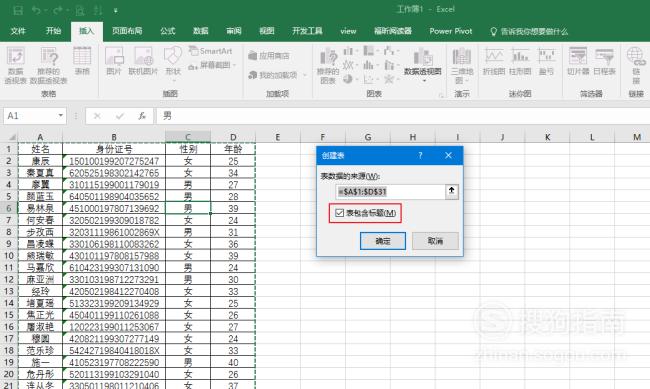Expand the Name Box dropdown arrow

[61, 115]
